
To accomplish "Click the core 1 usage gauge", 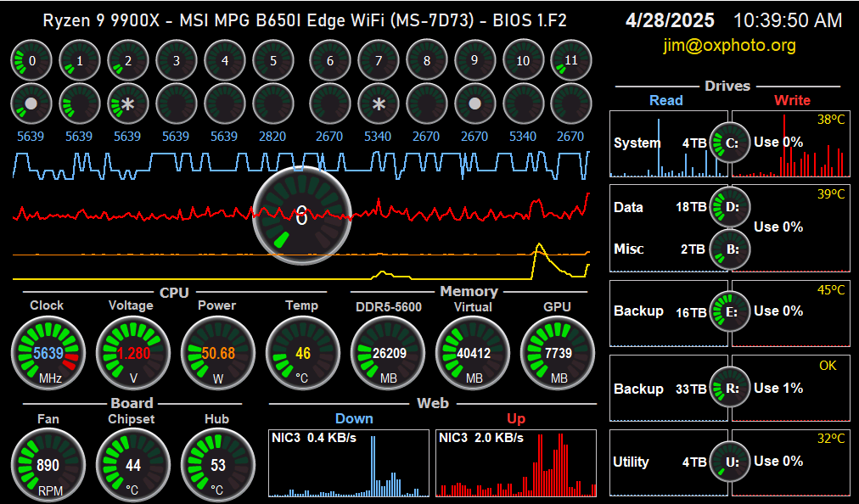I will [x=80, y=60].
